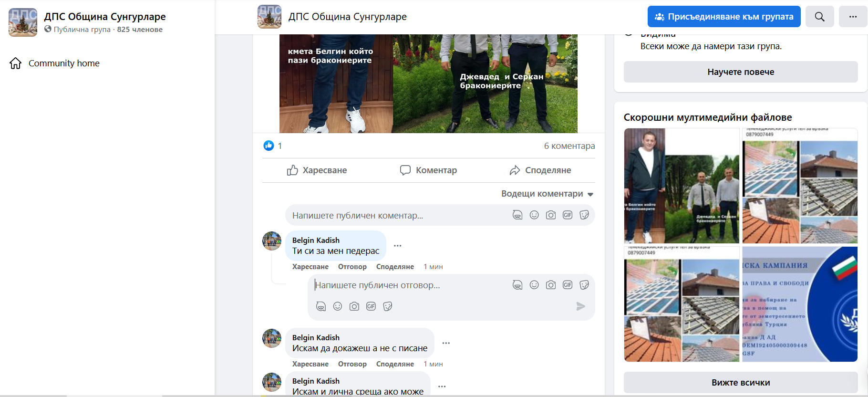
Task: Open options for 'Ти си за мен' comment
Action: [397, 246]
